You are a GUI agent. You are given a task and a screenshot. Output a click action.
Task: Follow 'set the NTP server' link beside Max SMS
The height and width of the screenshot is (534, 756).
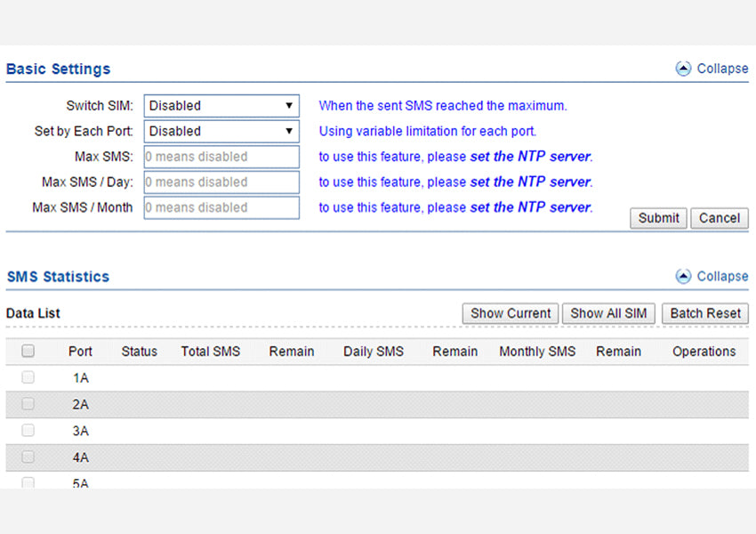tap(530, 157)
